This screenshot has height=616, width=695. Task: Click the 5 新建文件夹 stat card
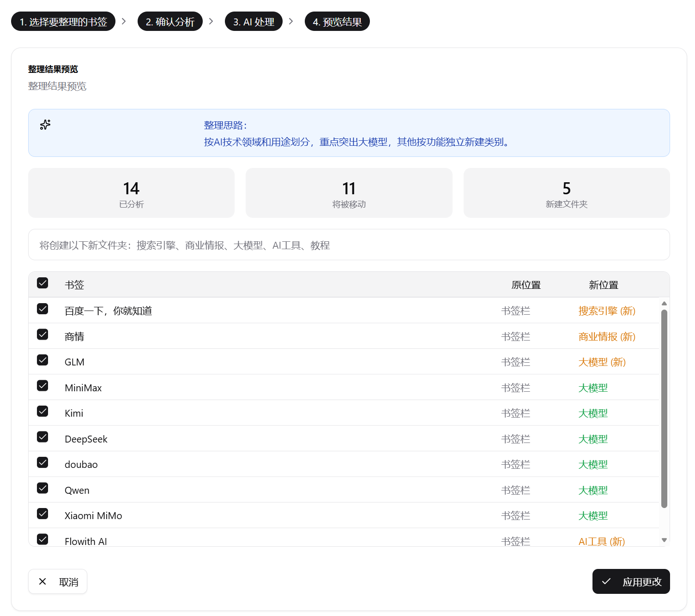click(567, 193)
